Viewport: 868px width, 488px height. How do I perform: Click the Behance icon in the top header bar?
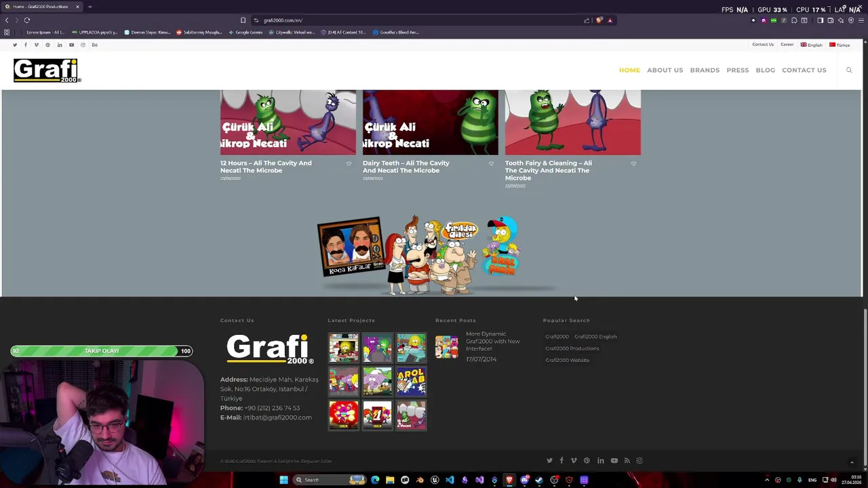(x=94, y=45)
